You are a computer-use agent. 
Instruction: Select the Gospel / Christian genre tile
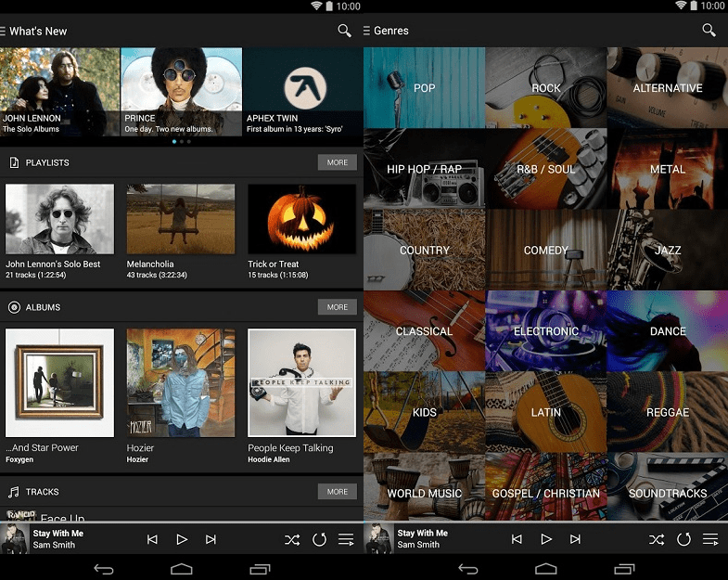point(546,486)
